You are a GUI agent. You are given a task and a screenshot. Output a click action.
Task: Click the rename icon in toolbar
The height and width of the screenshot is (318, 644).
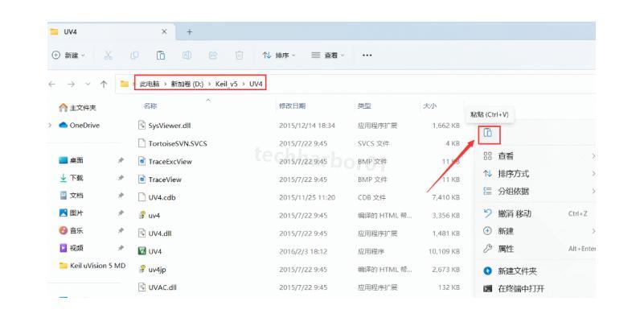(187, 55)
